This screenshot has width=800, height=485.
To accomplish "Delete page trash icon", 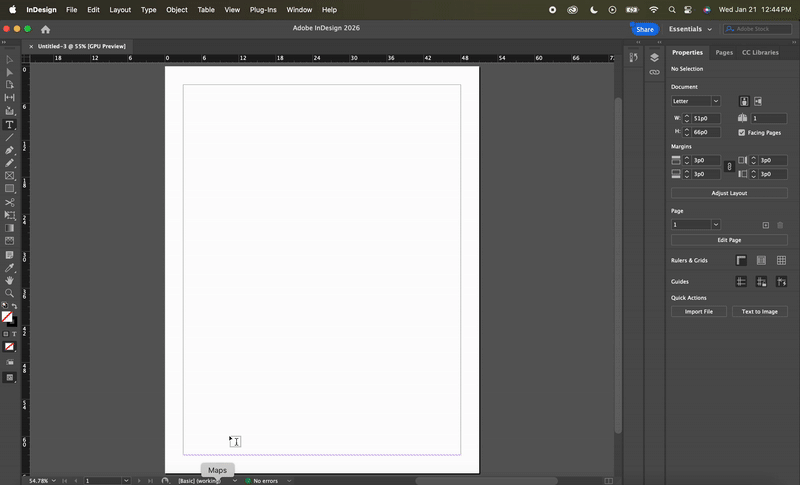I will tap(780, 225).
